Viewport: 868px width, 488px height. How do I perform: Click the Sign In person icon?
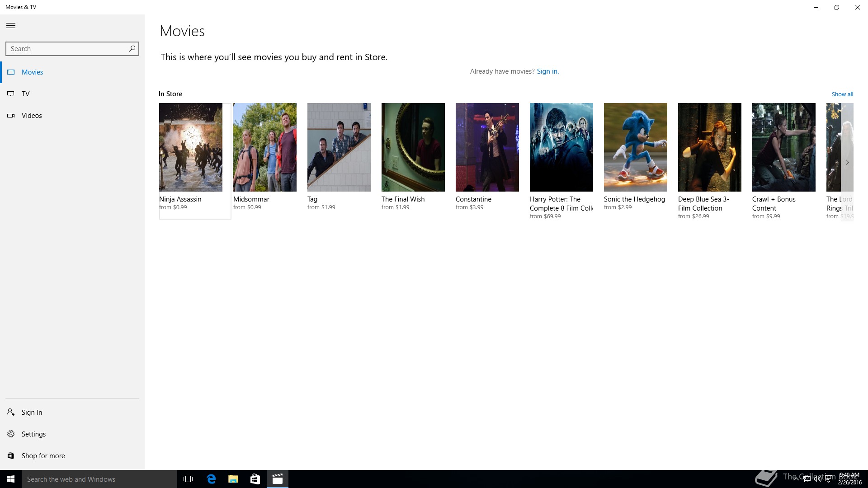pyautogui.click(x=11, y=412)
